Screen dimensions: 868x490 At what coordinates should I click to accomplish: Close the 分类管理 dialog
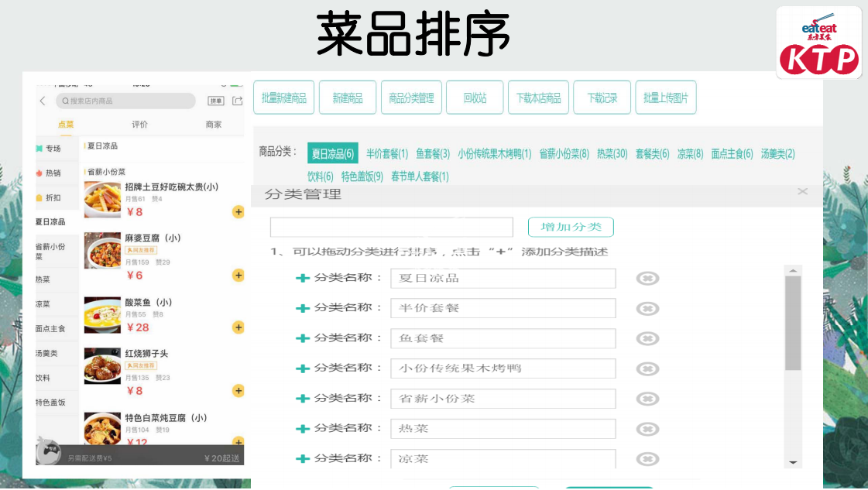click(x=802, y=191)
